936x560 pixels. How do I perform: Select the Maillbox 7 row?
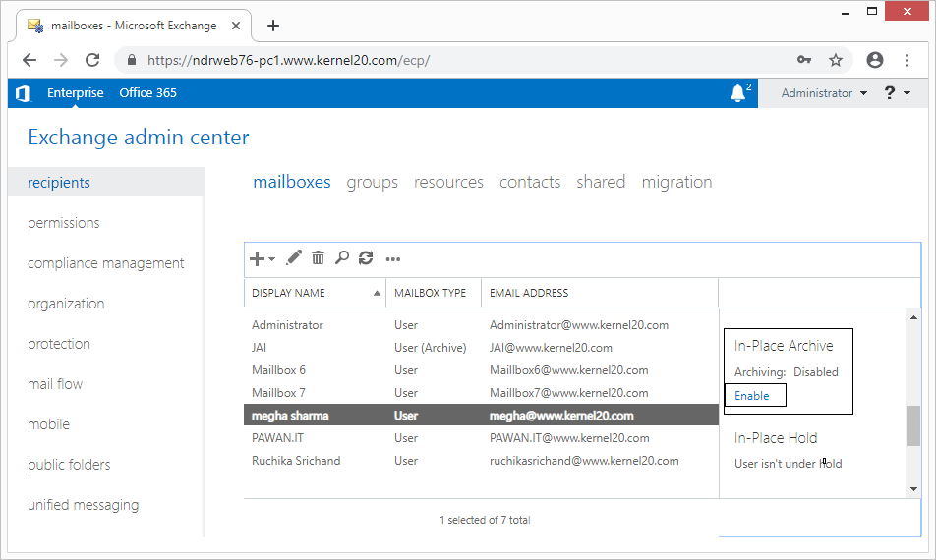pos(481,393)
